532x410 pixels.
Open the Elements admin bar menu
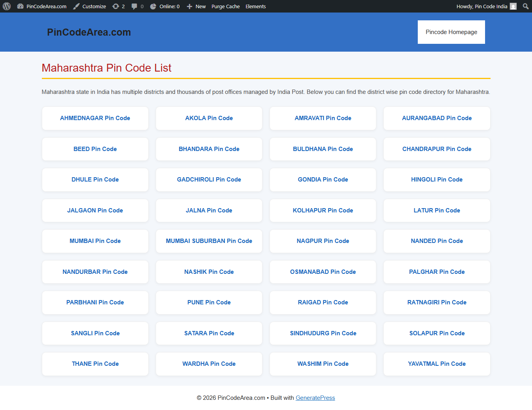[x=256, y=6]
